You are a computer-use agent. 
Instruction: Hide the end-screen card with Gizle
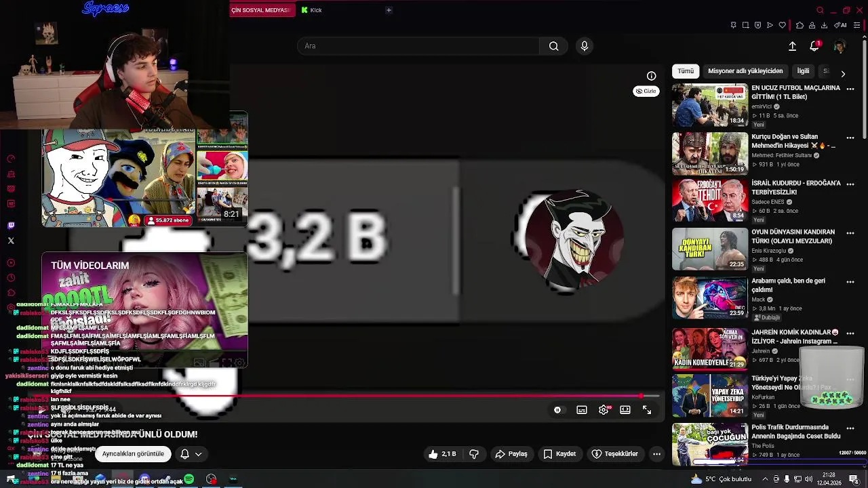(646, 91)
